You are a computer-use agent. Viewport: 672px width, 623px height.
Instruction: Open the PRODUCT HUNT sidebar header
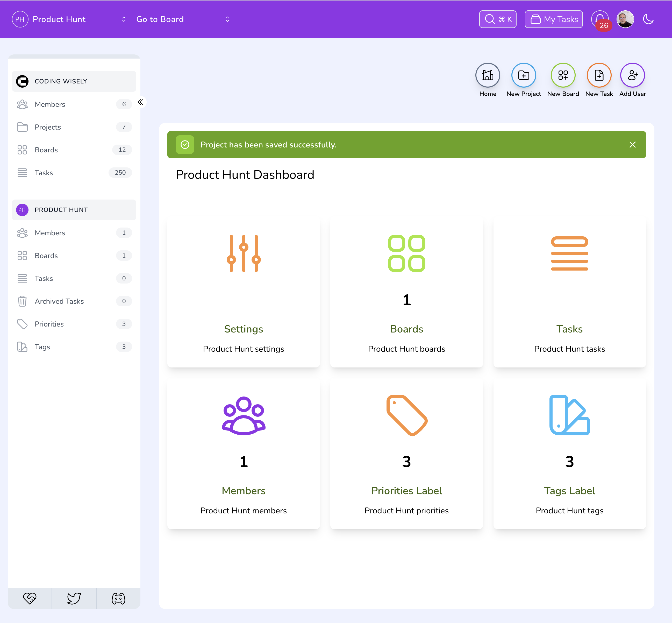click(x=74, y=210)
